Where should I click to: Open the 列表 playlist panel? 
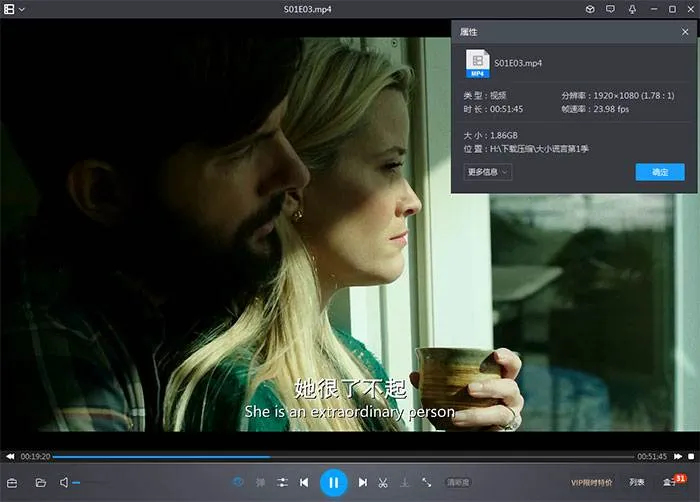coord(637,482)
